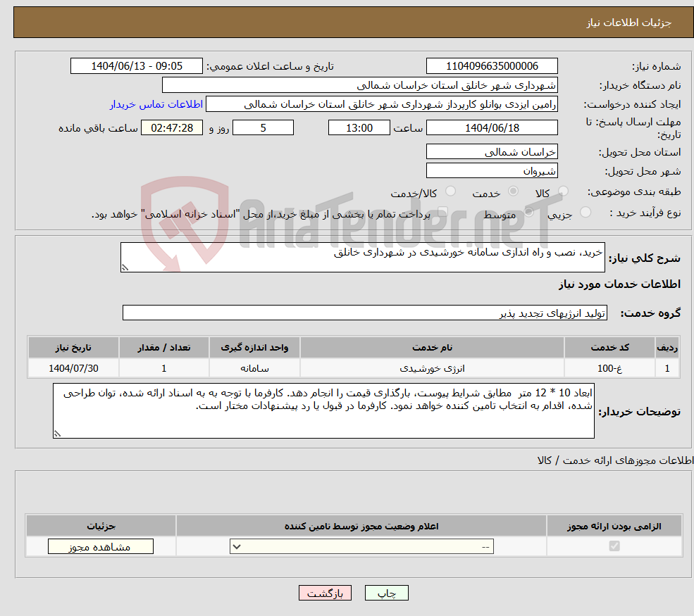Click the remaining days field showing 5

(x=263, y=128)
